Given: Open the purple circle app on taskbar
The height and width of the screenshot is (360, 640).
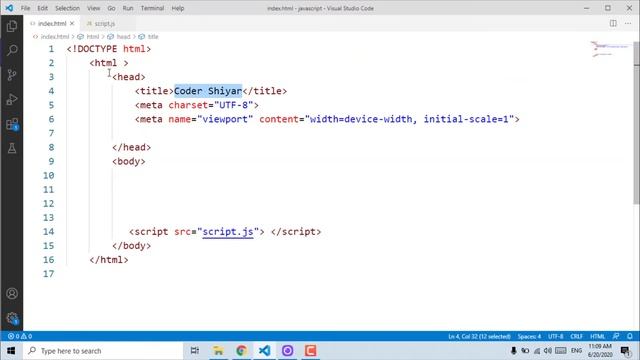Looking at the screenshot, I should (x=287, y=351).
